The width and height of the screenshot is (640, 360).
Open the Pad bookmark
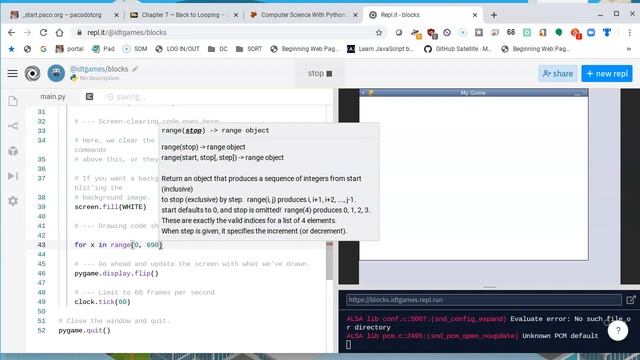tap(104, 49)
